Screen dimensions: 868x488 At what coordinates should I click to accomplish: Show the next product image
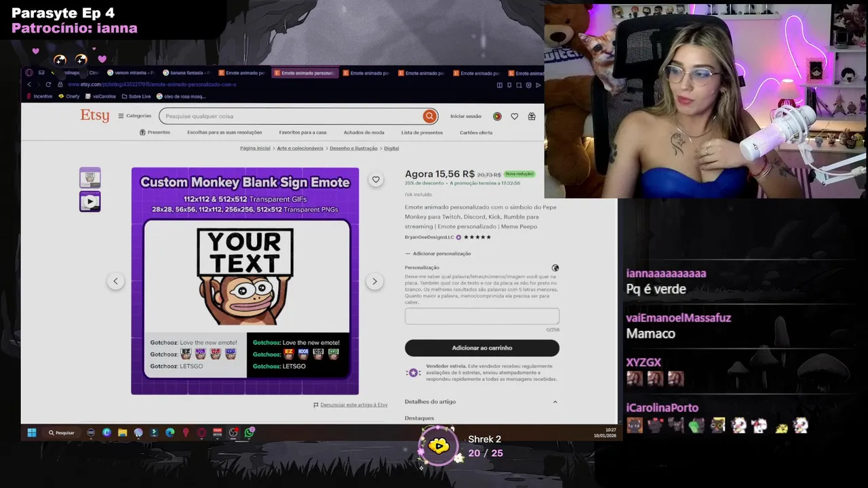click(x=374, y=281)
